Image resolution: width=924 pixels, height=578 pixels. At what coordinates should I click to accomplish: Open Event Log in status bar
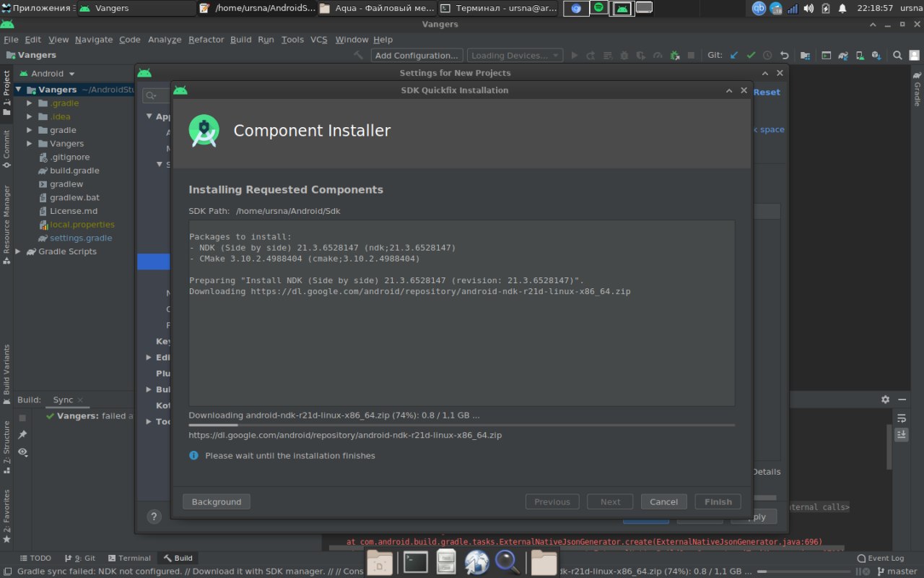click(880, 558)
